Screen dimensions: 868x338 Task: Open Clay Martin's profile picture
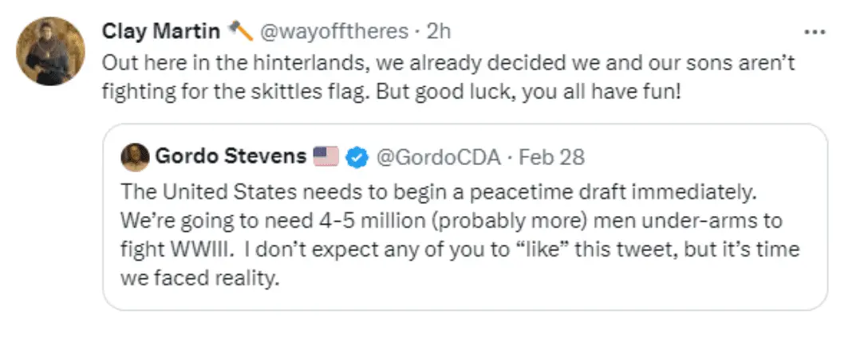coord(51,51)
